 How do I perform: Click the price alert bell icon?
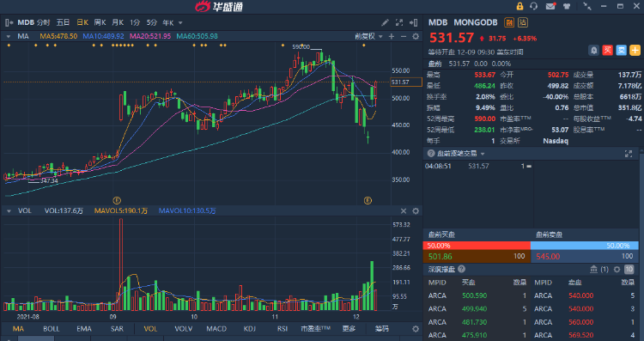pos(593,51)
